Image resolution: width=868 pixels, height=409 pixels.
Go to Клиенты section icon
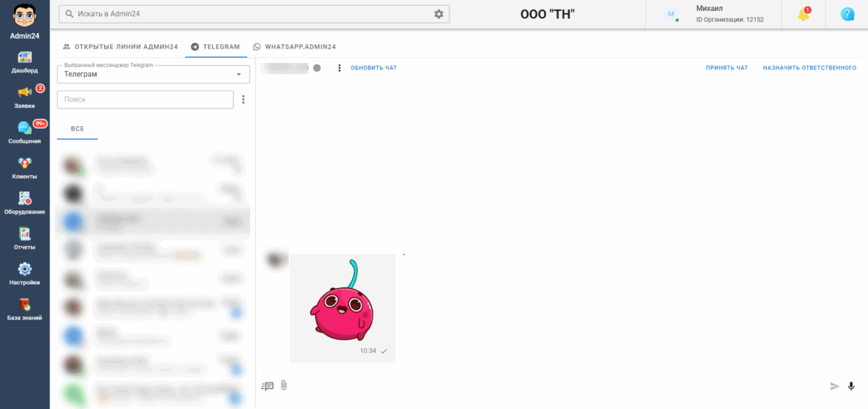24,163
